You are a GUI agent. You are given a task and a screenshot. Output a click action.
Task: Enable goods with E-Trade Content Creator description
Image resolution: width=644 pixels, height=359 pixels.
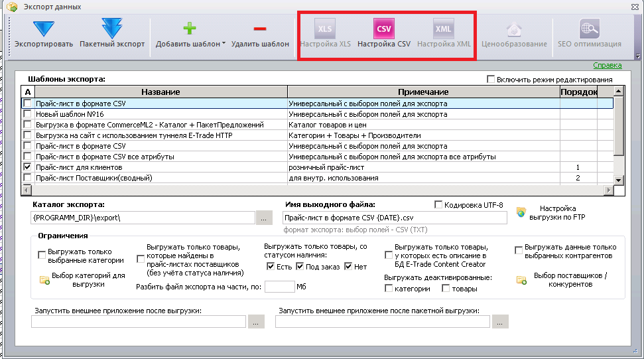pyautogui.click(x=389, y=255)
